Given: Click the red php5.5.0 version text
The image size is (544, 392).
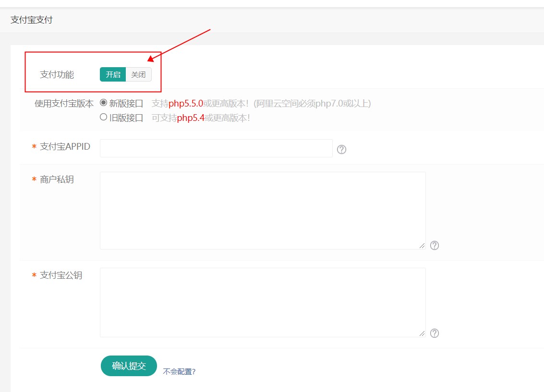Looking at the screenshot, I should click(186, 103).
